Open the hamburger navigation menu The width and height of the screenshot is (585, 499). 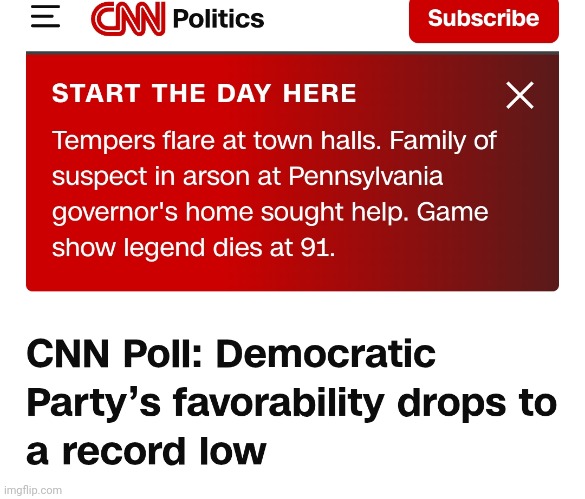(46, 16)
